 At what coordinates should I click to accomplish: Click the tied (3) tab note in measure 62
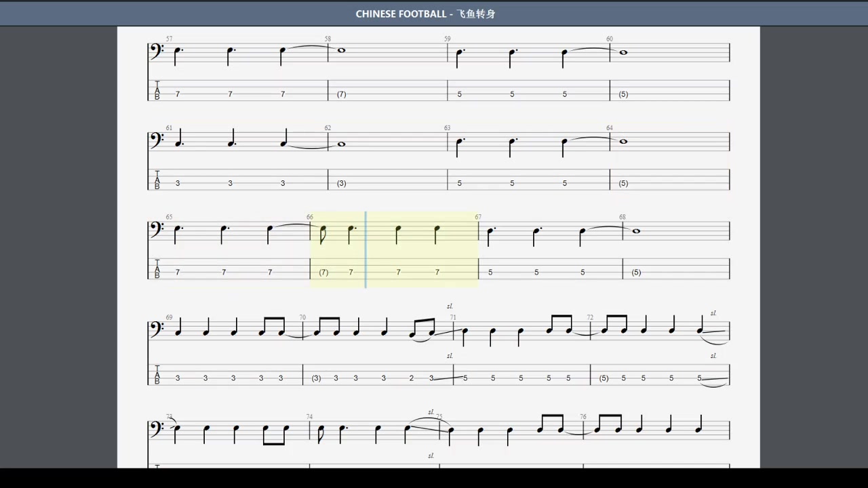click(x=341, y=183)
